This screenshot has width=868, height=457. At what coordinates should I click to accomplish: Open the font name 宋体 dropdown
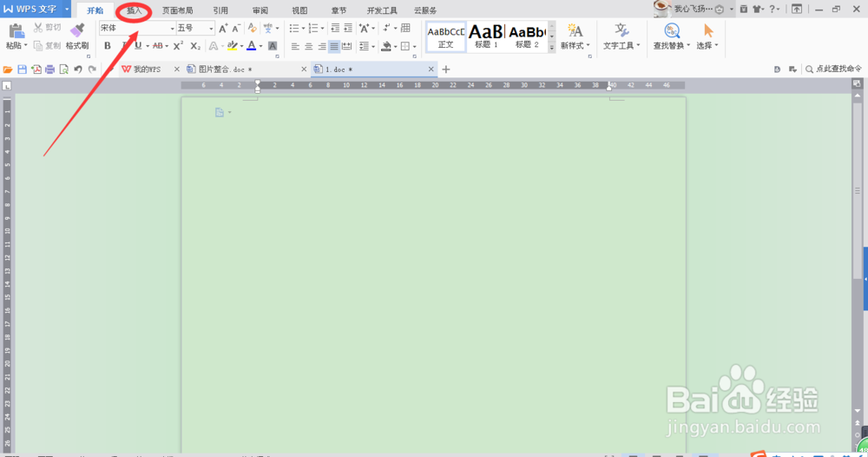[172, 29]
